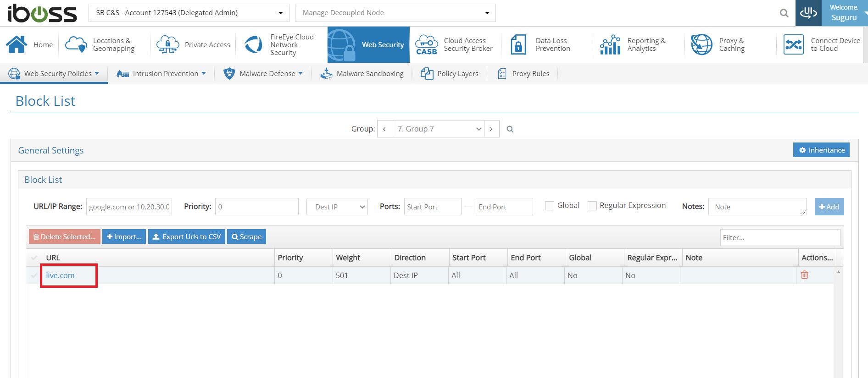Image resolution: width=868 pixels, height=378 pixels.
Task: Open the Data Loss Prevention lock icon
Action: pos(518,44)
